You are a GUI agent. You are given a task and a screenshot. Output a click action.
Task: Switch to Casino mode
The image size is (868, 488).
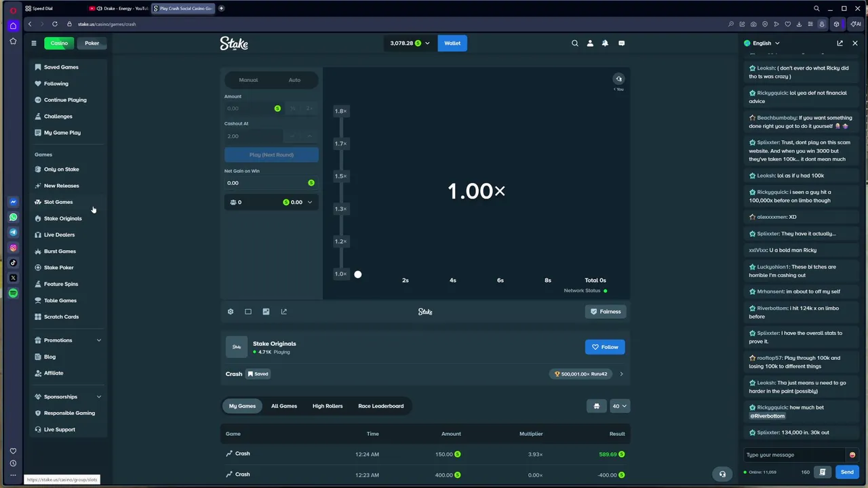click(59, 43)
